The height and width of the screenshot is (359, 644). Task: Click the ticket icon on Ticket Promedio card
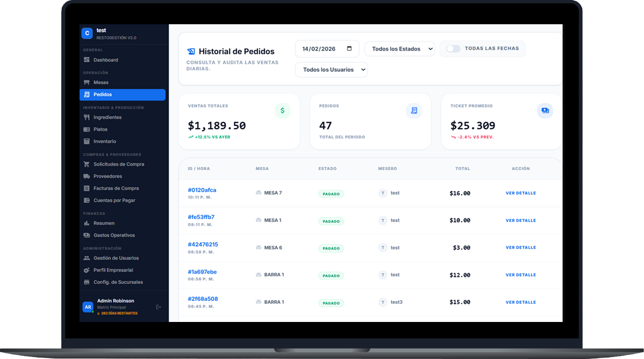point(545,110)
